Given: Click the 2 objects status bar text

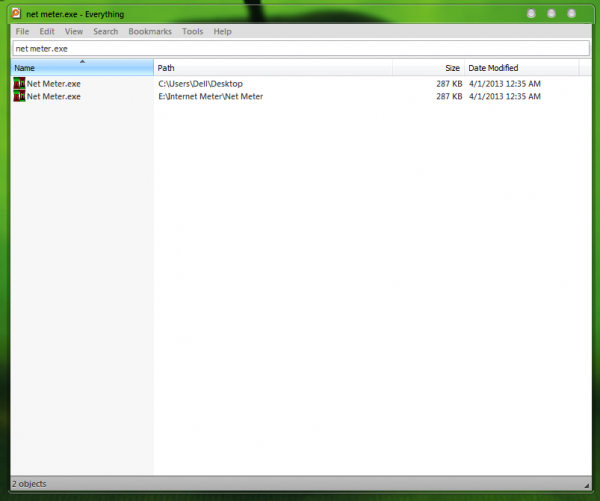Looking at the screenshot, I should (x=29, y=484).
